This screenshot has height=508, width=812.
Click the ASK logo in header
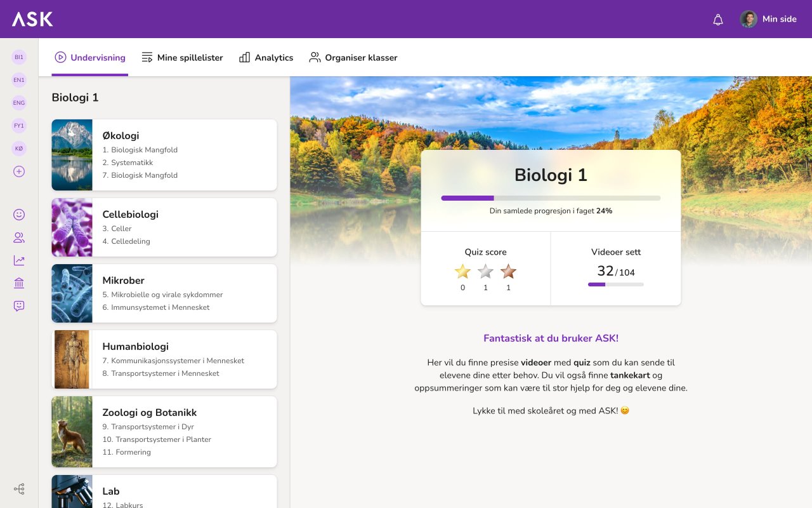[x=32, y=19]
